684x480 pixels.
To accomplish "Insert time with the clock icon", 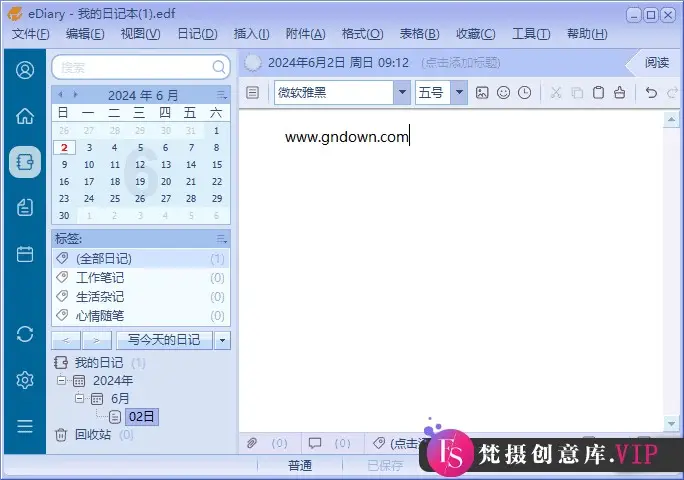I will pos(524,93).
